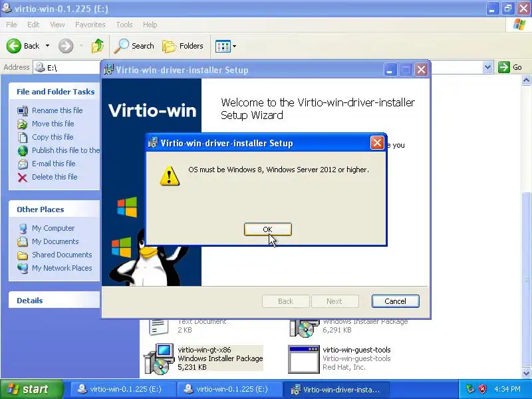
Task: Expand the address bar dropdown
Action: coord(487,67)
